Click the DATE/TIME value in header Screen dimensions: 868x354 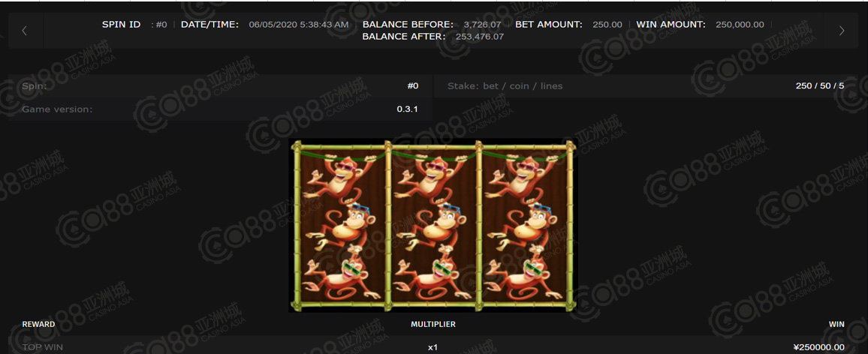pos(299,25)
